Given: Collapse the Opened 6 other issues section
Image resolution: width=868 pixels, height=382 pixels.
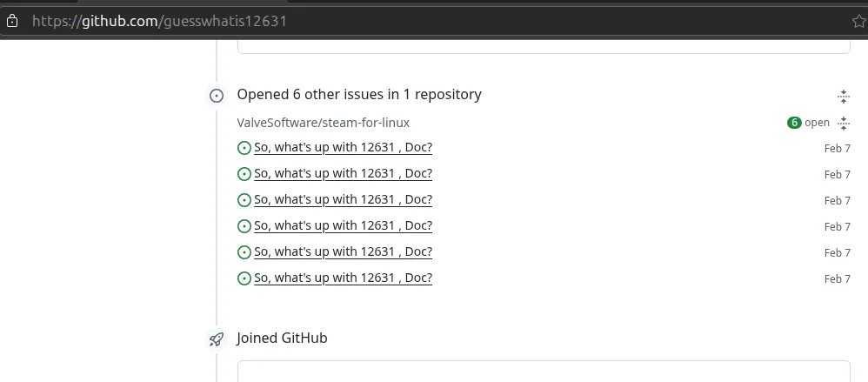Looking at the screenshot, I should (843, 97).
